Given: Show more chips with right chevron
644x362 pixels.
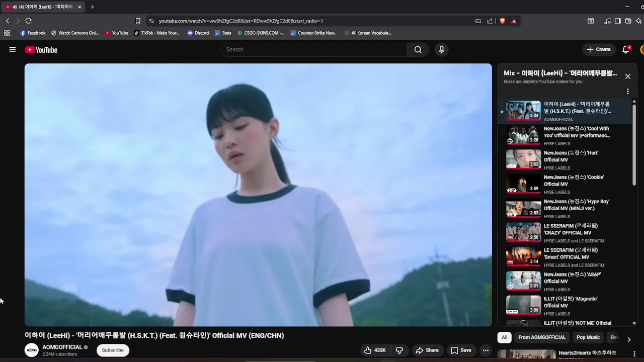Looking at the screenshot, I should coord(628,339).
